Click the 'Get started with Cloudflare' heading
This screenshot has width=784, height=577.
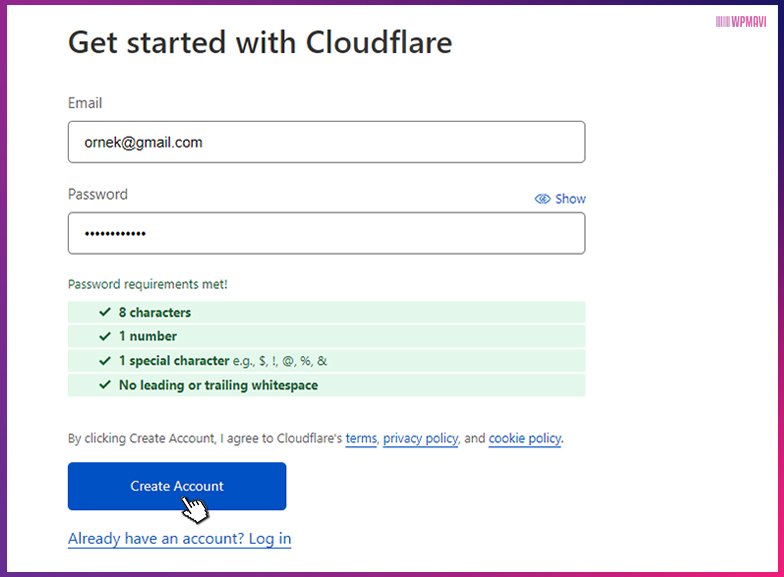pos(260,42)
